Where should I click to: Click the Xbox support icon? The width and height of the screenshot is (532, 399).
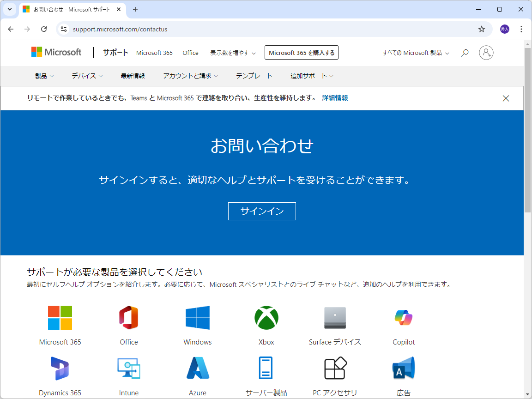(266, 318)
